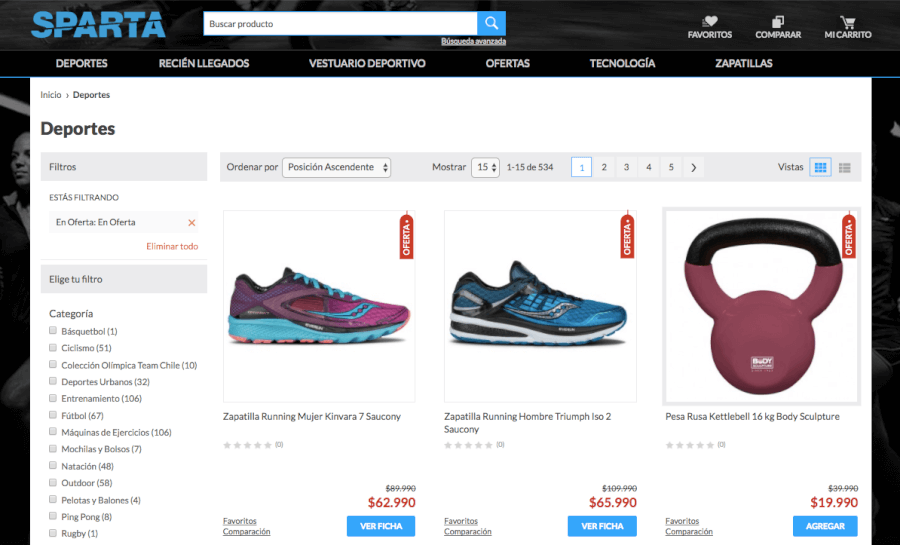Add Kettlebell to Comparación
Image resolution: width=900 pixels, height=545 pixels.
(x=689, y=532)
